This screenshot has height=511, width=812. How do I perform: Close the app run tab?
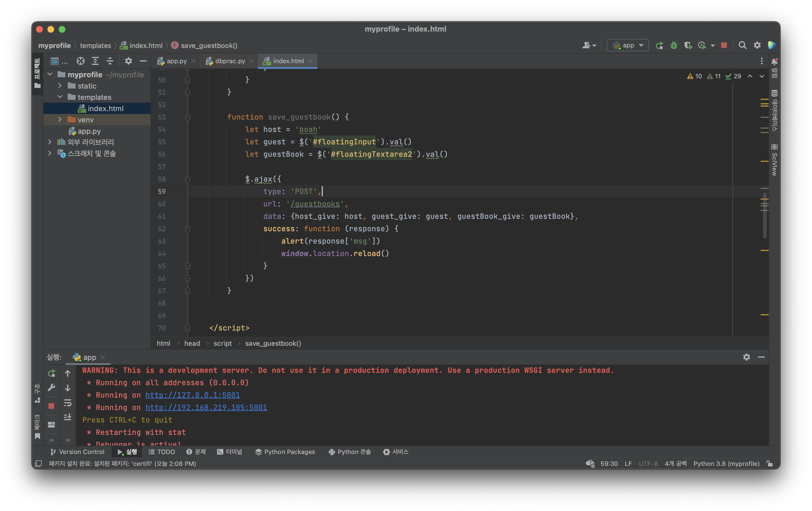point(103,357)
